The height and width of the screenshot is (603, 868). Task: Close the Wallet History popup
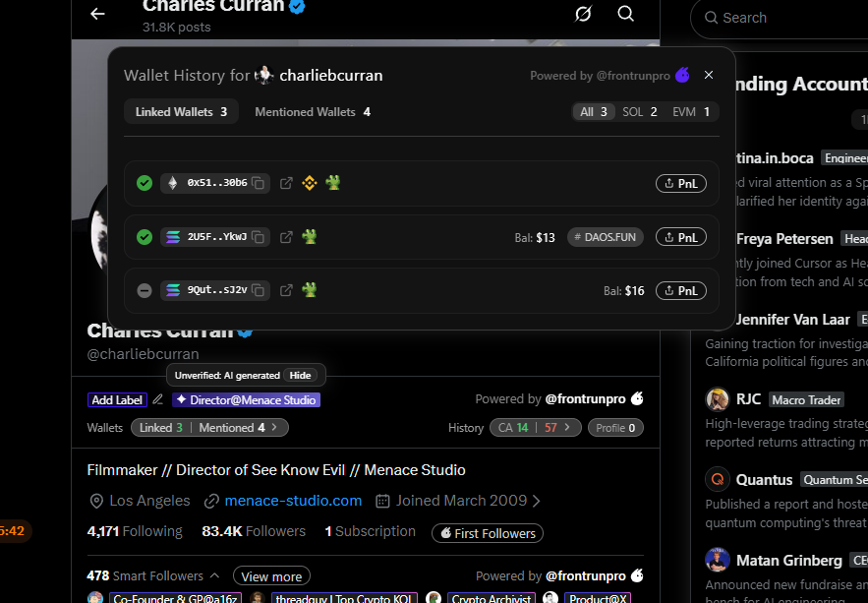(x=709, y=75)
